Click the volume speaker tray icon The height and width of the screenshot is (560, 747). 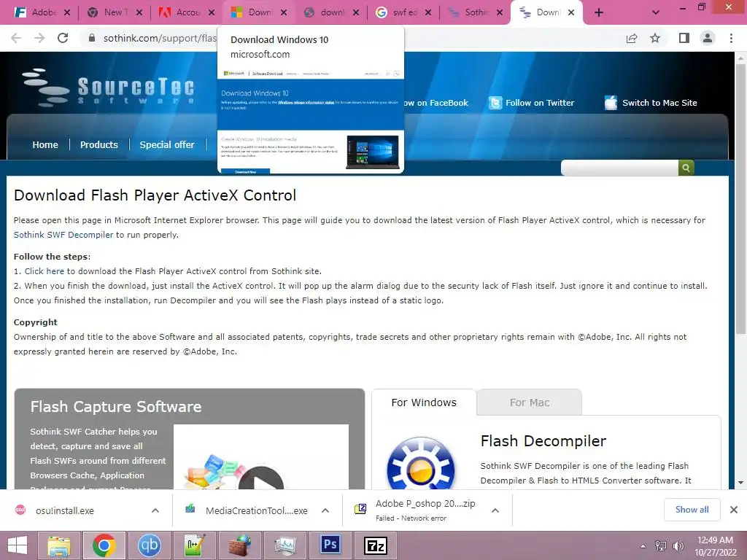pyautogui.click(x=678, y=545)
